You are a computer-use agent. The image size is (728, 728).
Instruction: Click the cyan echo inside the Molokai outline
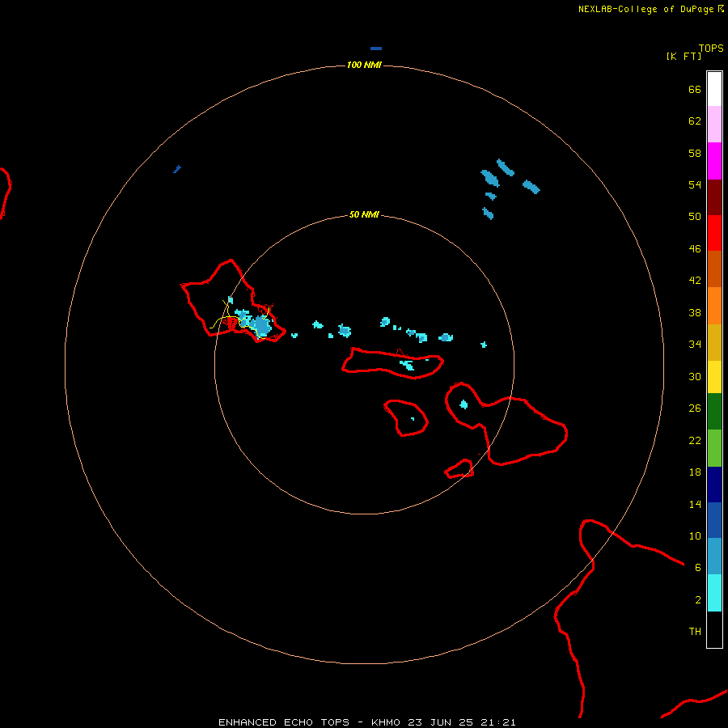[x=407, y=365]
